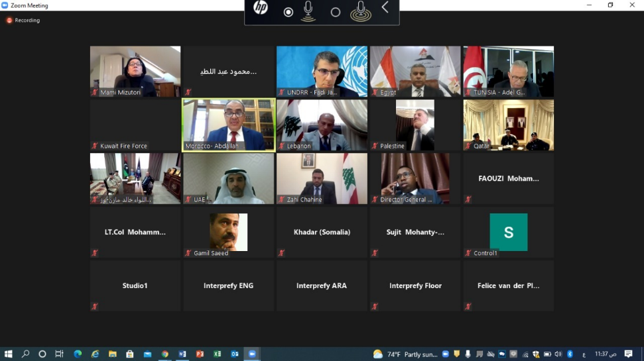
Task: Click the muted mic icon on Mami Mizutori's tile
Action: pos(96,93)
